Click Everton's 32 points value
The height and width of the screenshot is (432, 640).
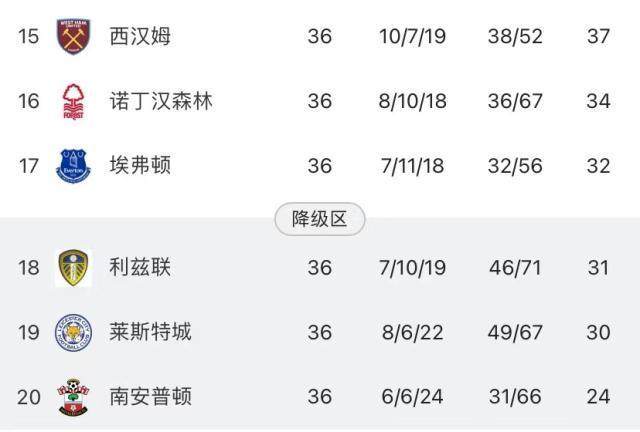[598, 165]
